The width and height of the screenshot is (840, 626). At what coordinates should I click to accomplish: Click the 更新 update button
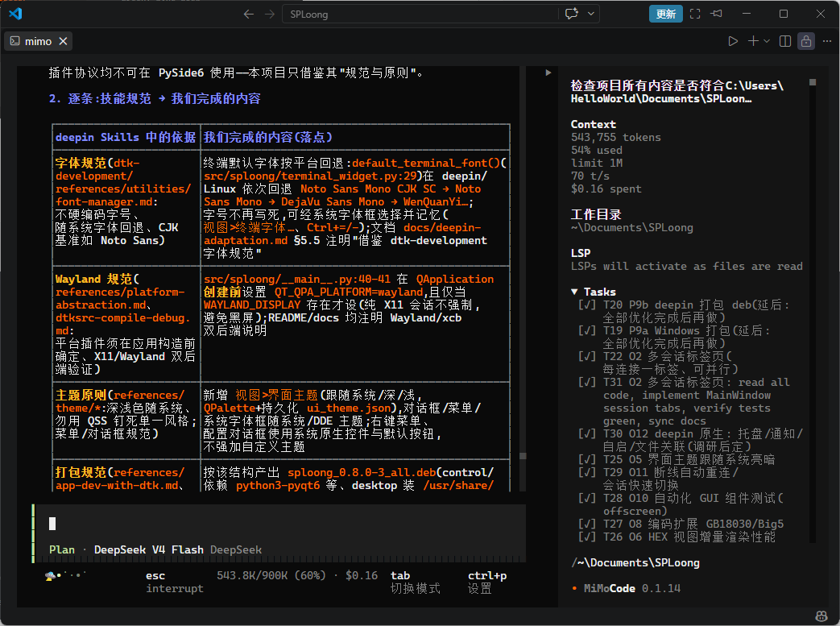tap(666, 14)
